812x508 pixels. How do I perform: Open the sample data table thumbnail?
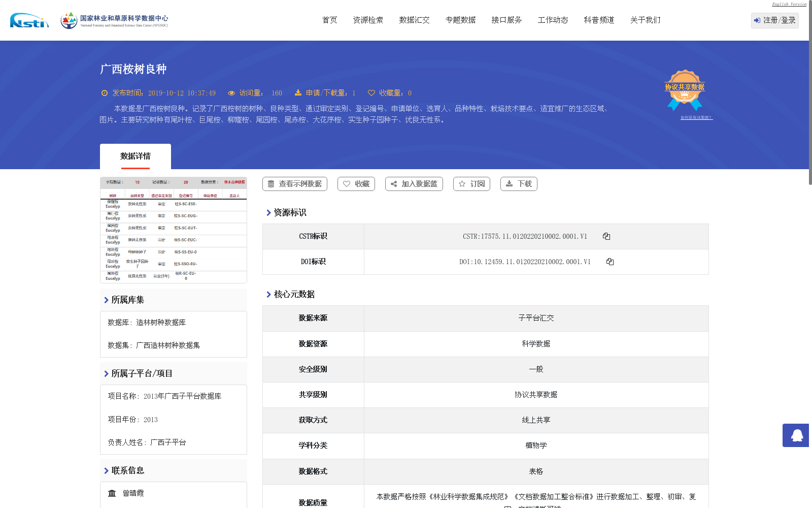174,230
